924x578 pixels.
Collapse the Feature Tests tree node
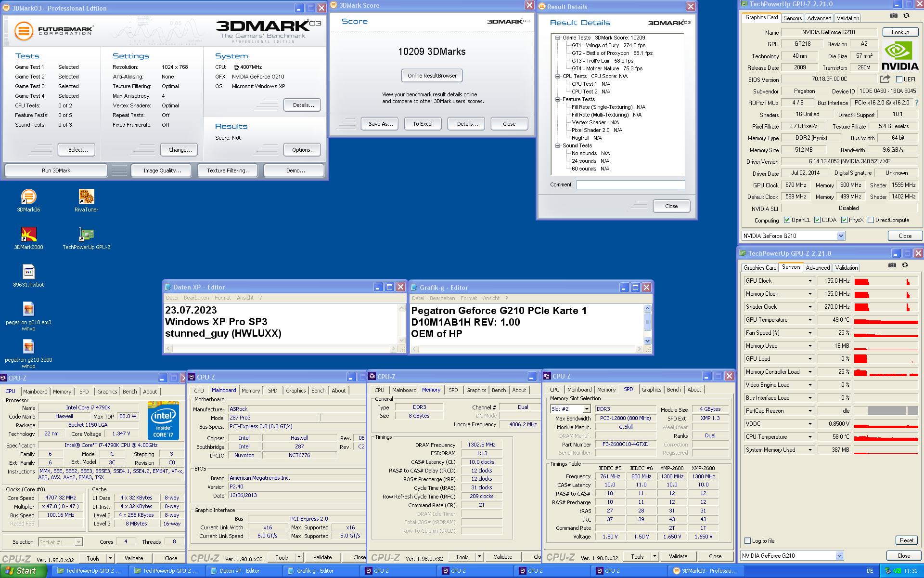557,99
